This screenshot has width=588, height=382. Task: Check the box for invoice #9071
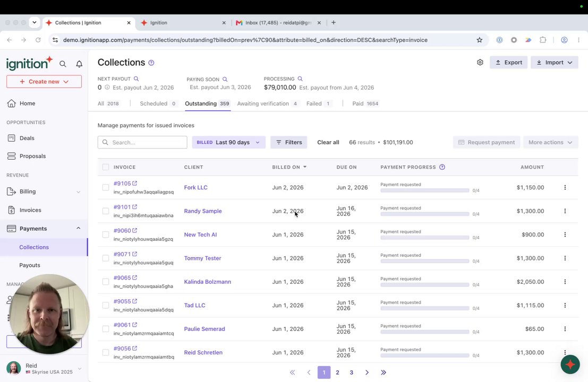[105, 258]
